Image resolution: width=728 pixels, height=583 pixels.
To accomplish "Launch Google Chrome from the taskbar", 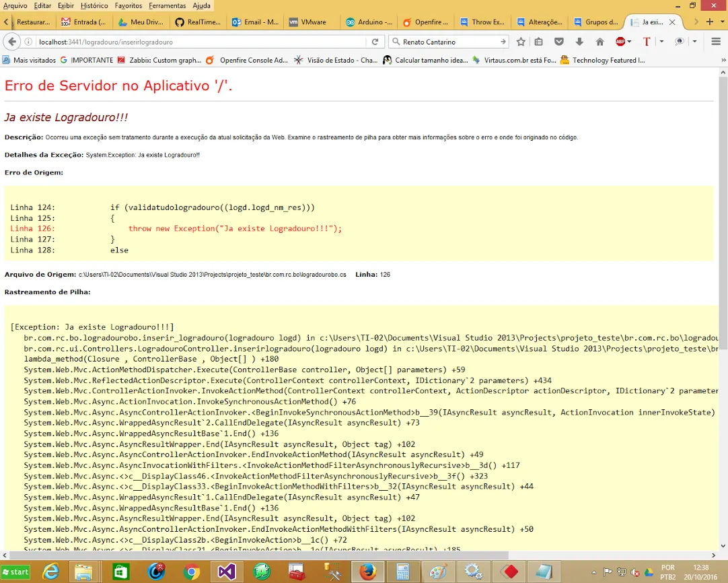I will [191, 572].
